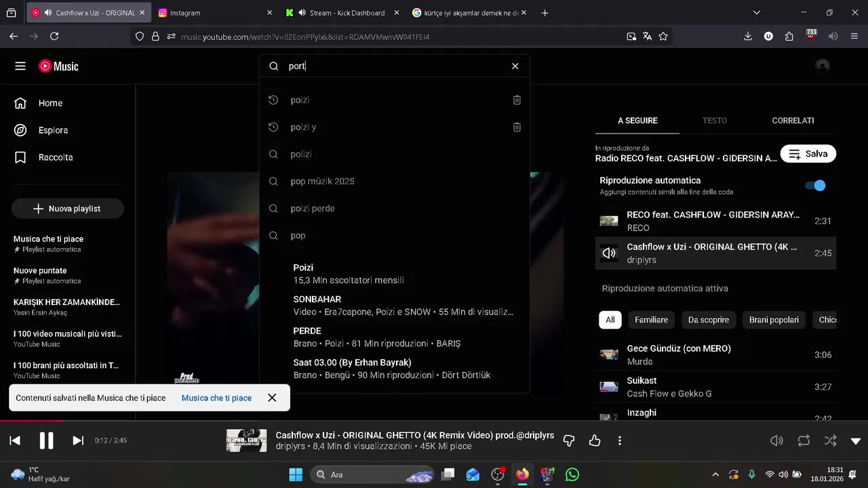Open the browser downloads panel
Screen dimensions: 868x488
click(748, 37)
